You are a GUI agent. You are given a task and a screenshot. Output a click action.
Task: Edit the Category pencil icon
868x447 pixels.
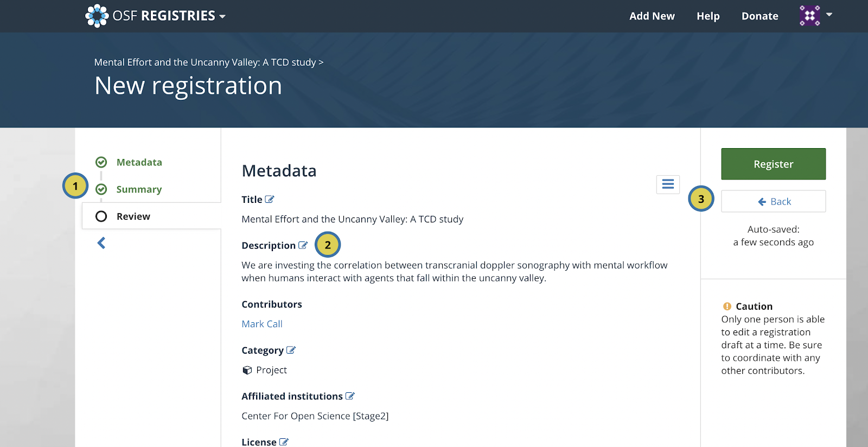coord(291,350)
